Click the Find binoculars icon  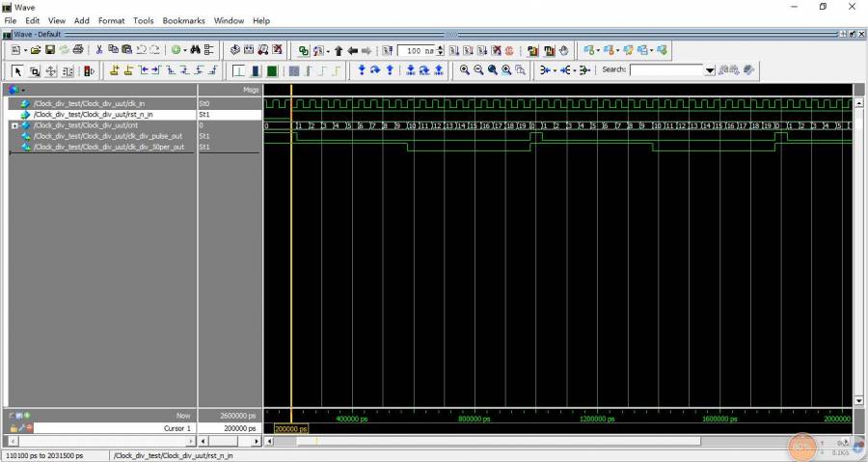(195, 50)
